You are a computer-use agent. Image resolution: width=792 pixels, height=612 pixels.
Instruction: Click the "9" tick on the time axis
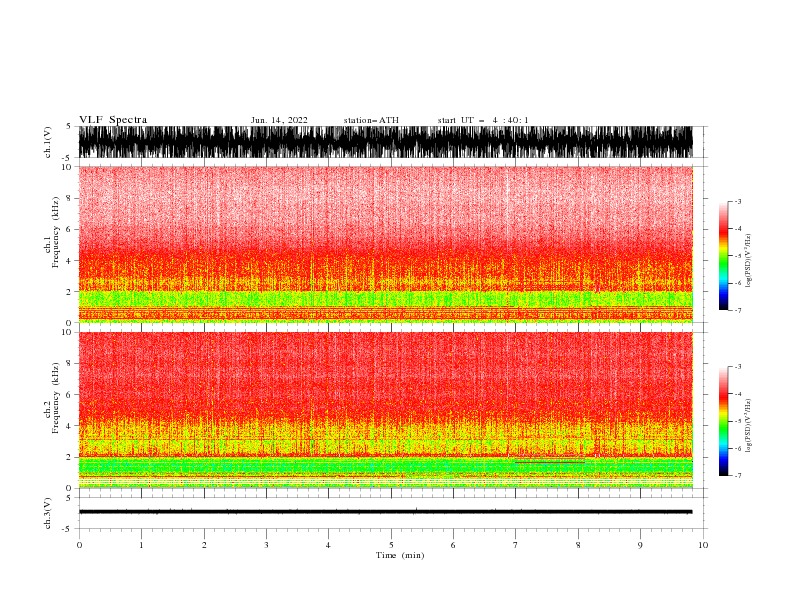pos(640,545)
